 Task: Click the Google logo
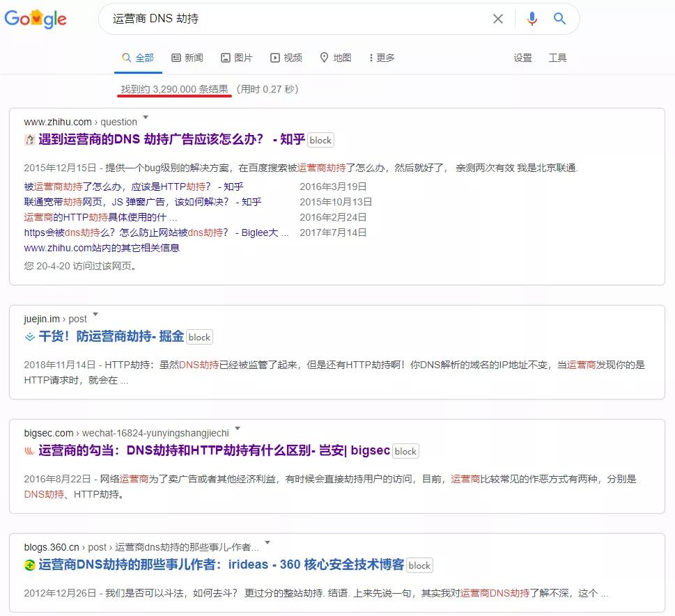click(x=37, y=19)
